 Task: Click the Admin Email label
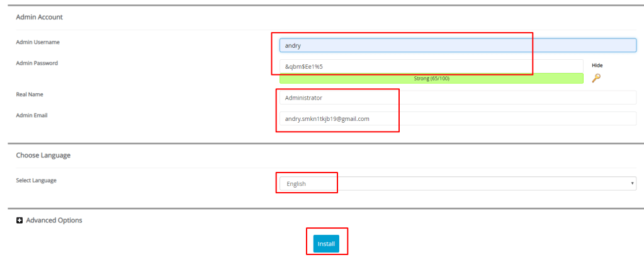[31, 115]
